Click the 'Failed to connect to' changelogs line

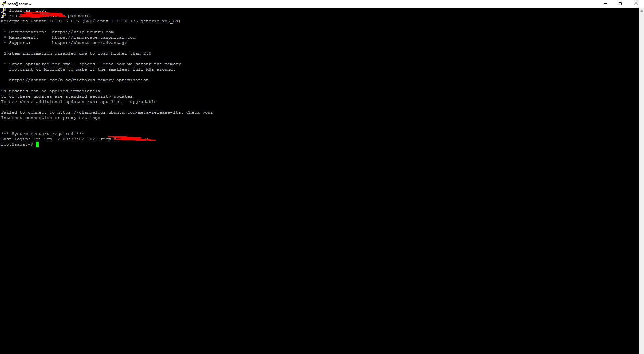tap(107, 112)
